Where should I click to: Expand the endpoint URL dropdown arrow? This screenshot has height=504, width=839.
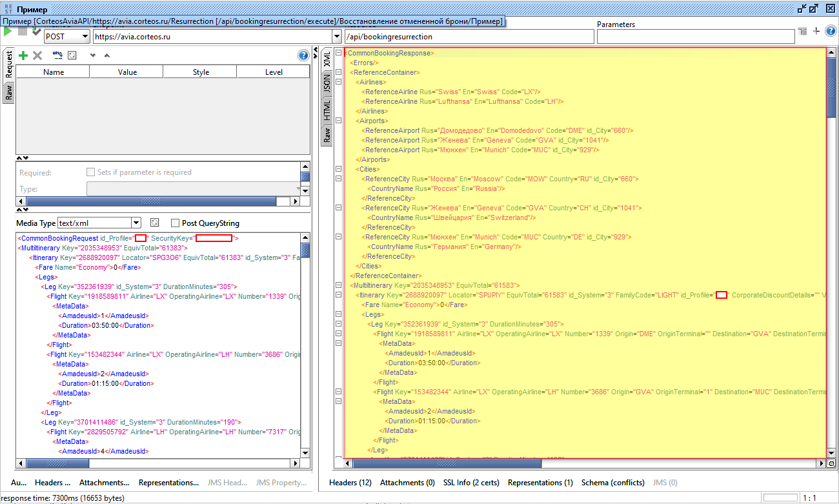(x=336, y=37)
